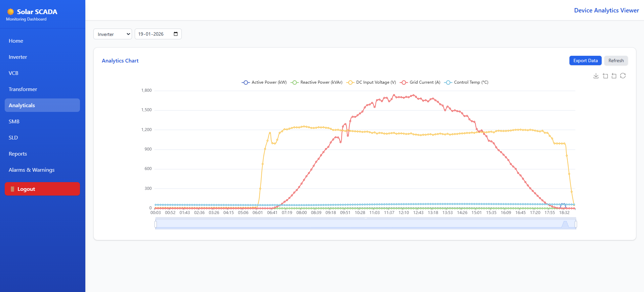Image resolution: width=644 pixels, height=292 pixels.
Task: Open the Reports sidebar item
Action: [18, 154]
